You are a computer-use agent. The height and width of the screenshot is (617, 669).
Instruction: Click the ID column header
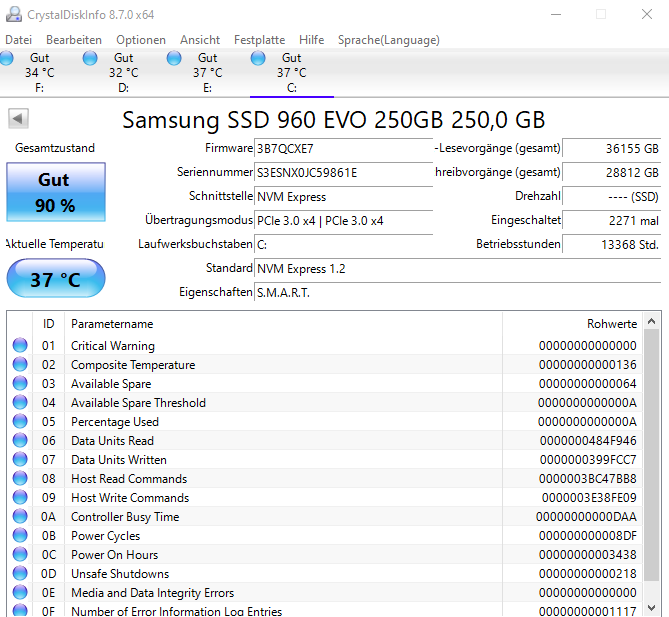(x=48, y=324)
